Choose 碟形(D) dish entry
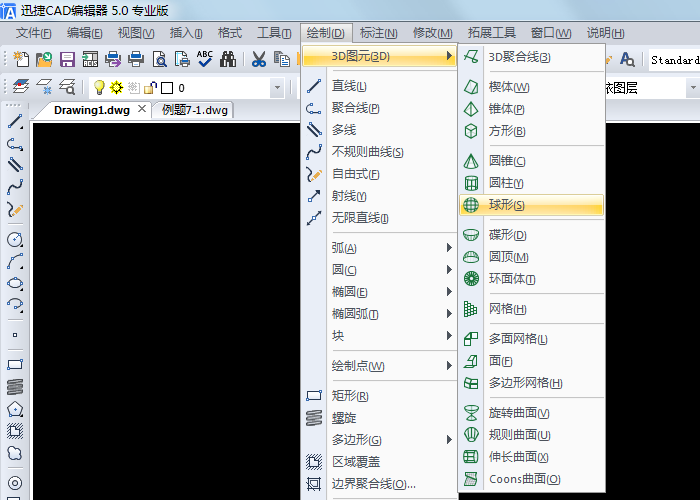 click(x=531, y=235)
